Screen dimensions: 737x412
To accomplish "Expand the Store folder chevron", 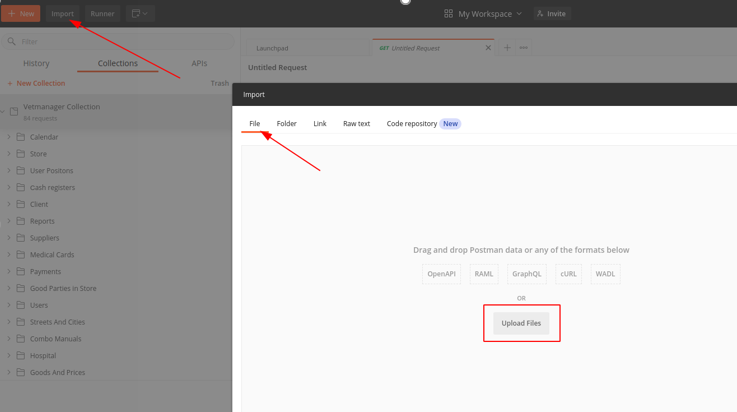I will pos(9,154).
